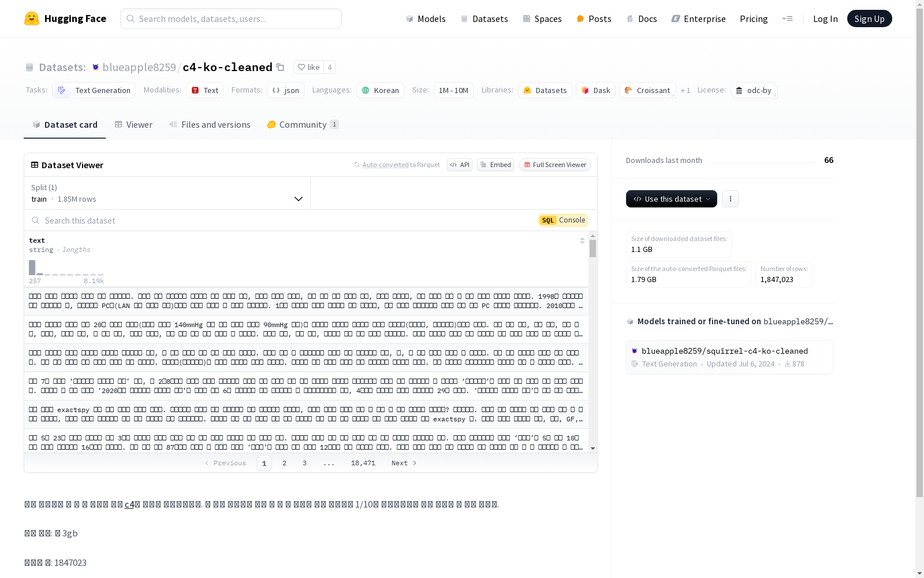Open the Full Screen Viewer

pos(554,165)
